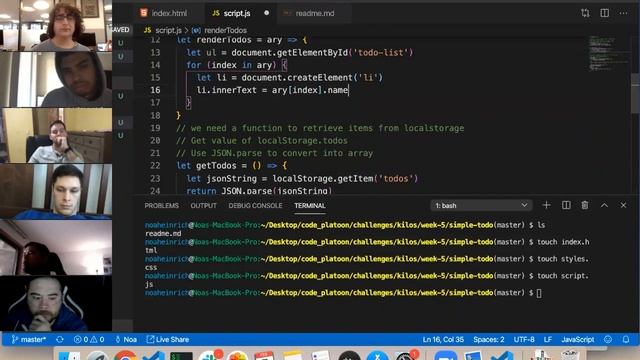Click 'Ln 16, Col 35' cursor position

coord(443,339)
